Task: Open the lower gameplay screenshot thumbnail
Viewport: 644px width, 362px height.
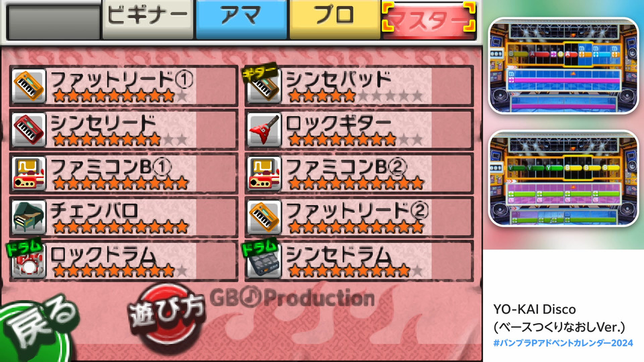Action: pos(563,178)
